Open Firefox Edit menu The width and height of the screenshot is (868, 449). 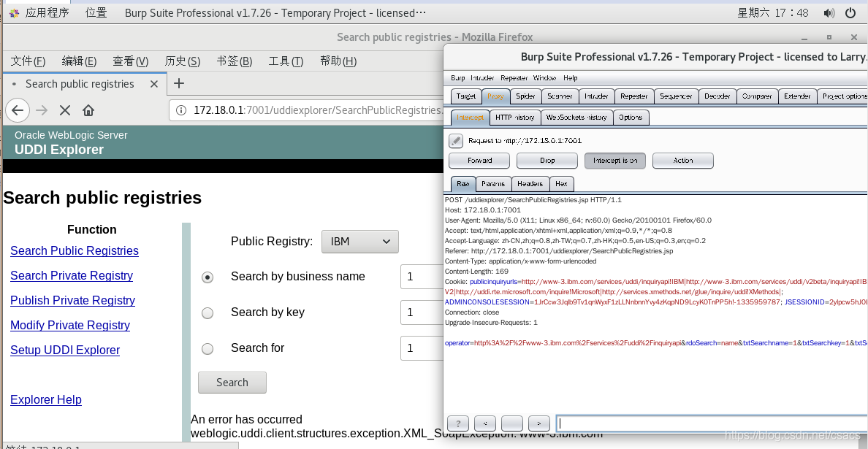click(x=79, y=61)
